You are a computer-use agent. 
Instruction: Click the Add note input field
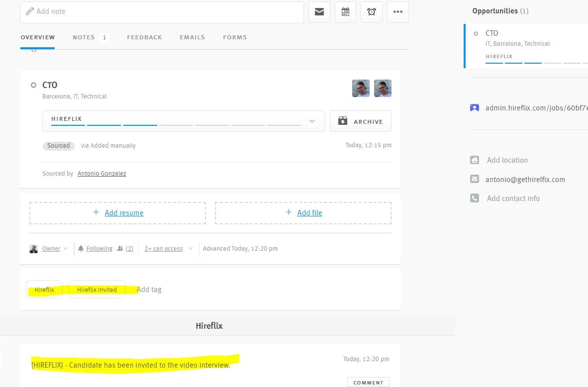162,12
